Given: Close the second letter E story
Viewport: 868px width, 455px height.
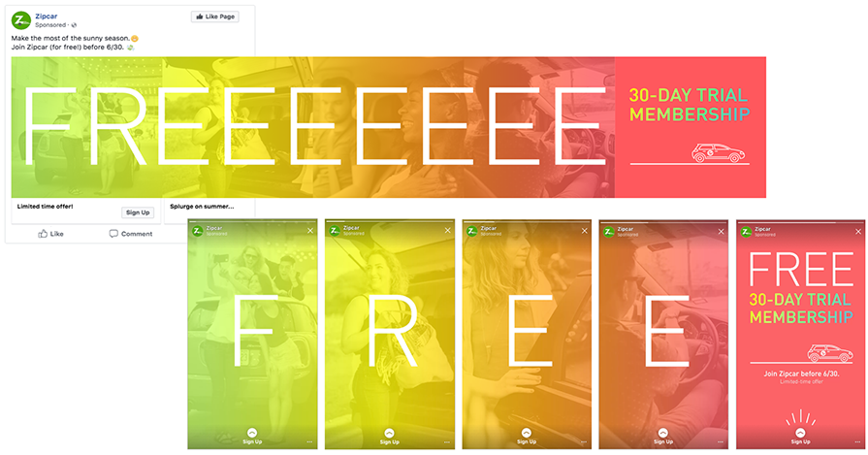Looking at the screenshot, I should pyautogui.click(x=721, y=231).
